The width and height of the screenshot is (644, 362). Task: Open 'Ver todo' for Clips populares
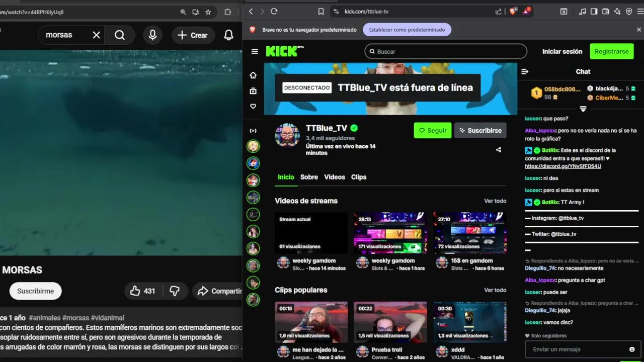click(495, 290)
